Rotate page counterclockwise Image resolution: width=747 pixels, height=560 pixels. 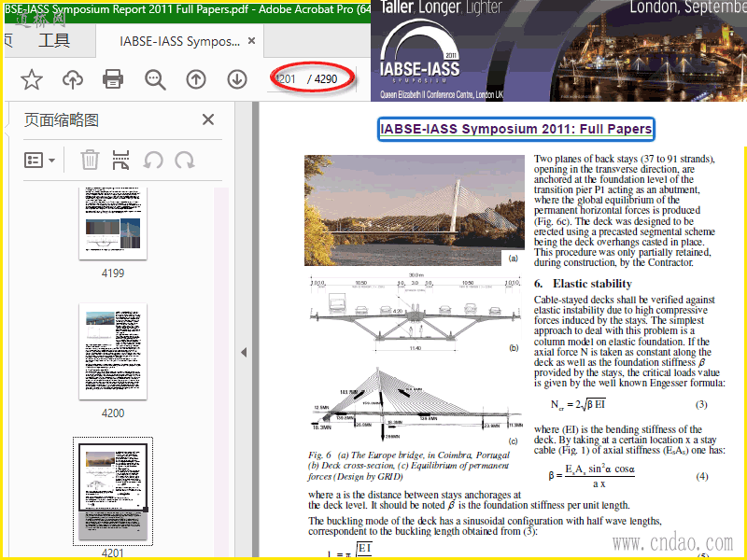(x=153, y=161)
